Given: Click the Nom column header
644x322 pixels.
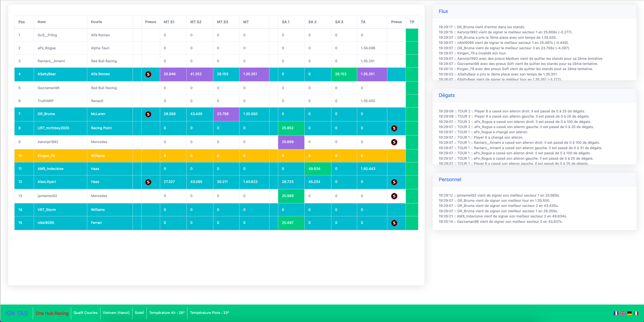Looking at the screenshot, I should 42,22.
